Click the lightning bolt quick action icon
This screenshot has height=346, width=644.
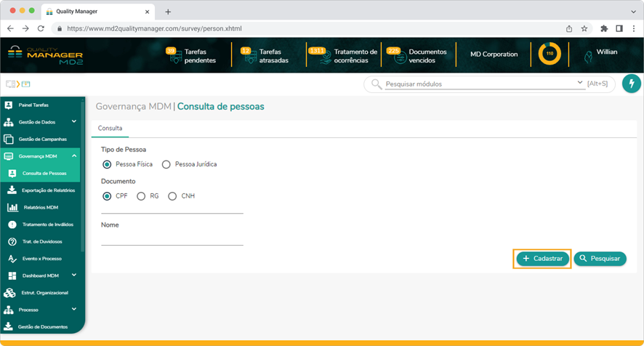pos(631,84)
